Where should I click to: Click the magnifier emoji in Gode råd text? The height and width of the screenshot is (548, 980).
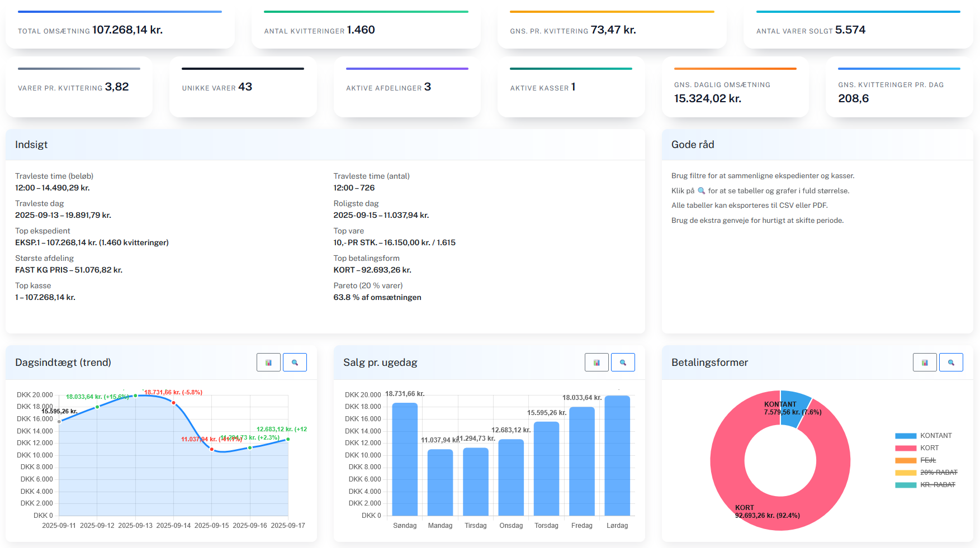[x=701, y=191]
